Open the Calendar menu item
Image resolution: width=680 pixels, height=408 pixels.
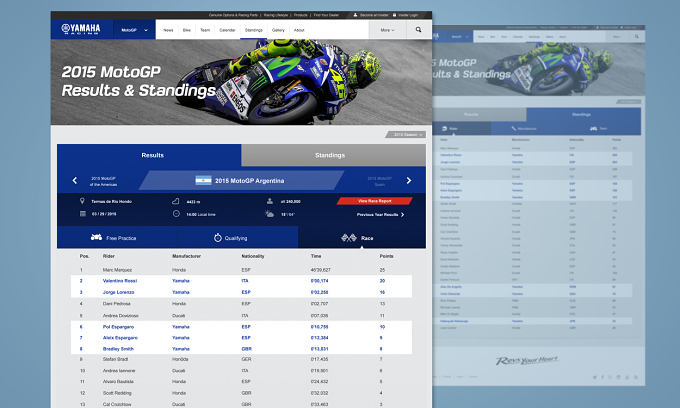[227, 30]
